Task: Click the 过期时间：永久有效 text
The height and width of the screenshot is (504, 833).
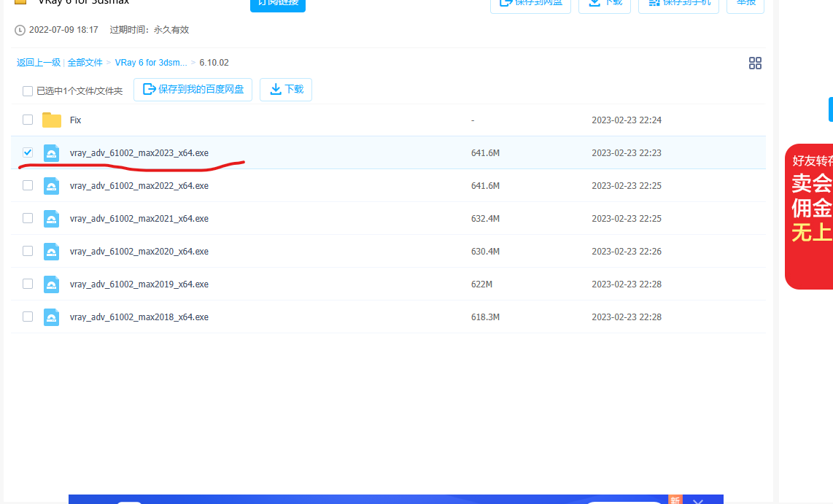Action: [150, 30]
